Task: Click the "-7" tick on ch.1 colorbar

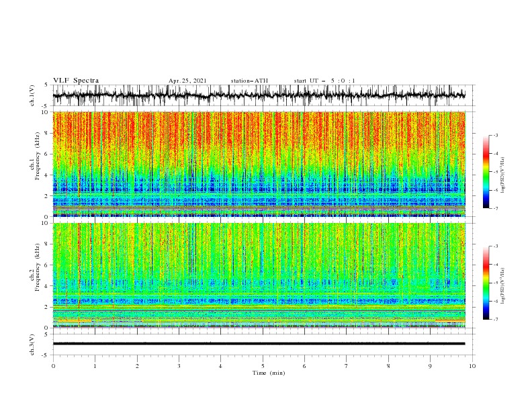Action: [495, 209]
